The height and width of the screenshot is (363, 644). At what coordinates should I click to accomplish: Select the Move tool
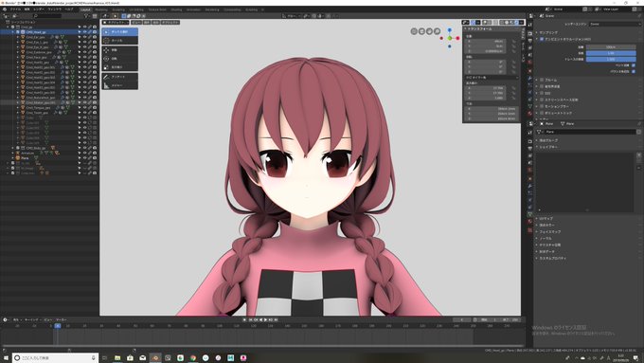[119, 50]
